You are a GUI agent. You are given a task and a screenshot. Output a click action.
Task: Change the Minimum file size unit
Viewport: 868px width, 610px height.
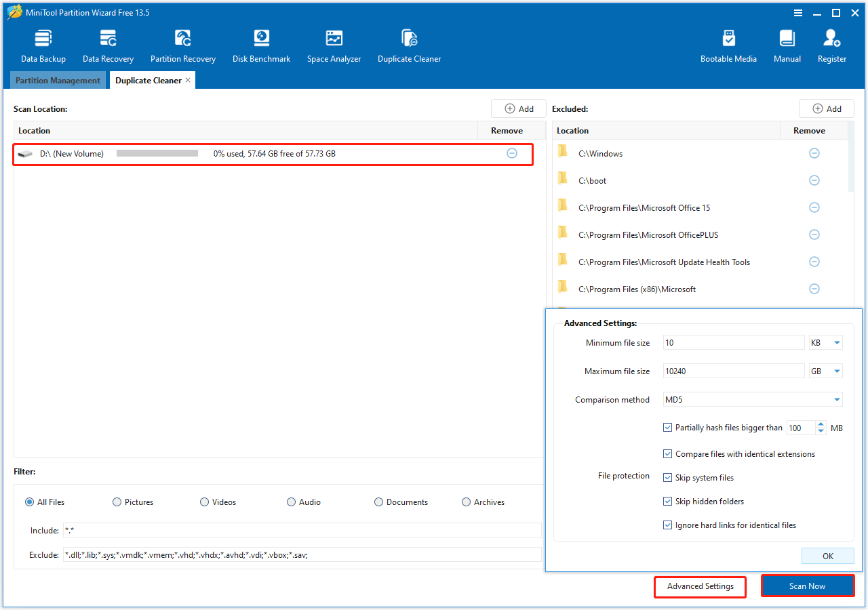[x=825, y=342]
